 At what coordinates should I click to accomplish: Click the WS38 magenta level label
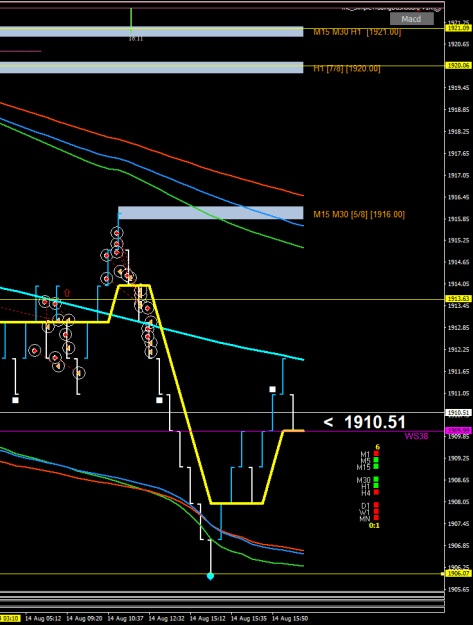point(416,436)
